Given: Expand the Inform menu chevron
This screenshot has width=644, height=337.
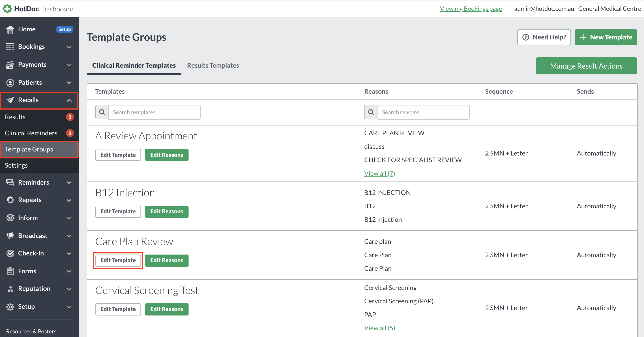Looking at the screenshot, I should tap(69, 218).
